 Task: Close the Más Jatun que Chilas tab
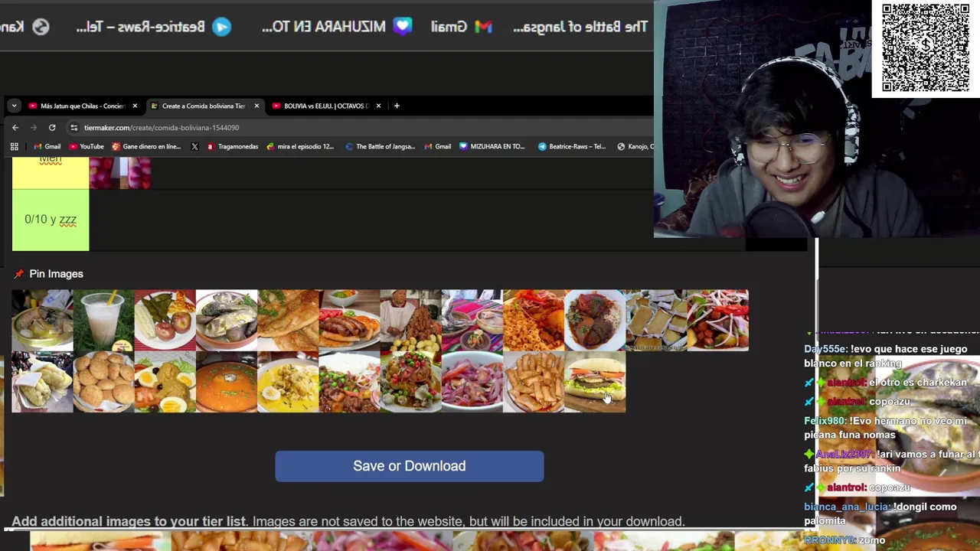135,106
